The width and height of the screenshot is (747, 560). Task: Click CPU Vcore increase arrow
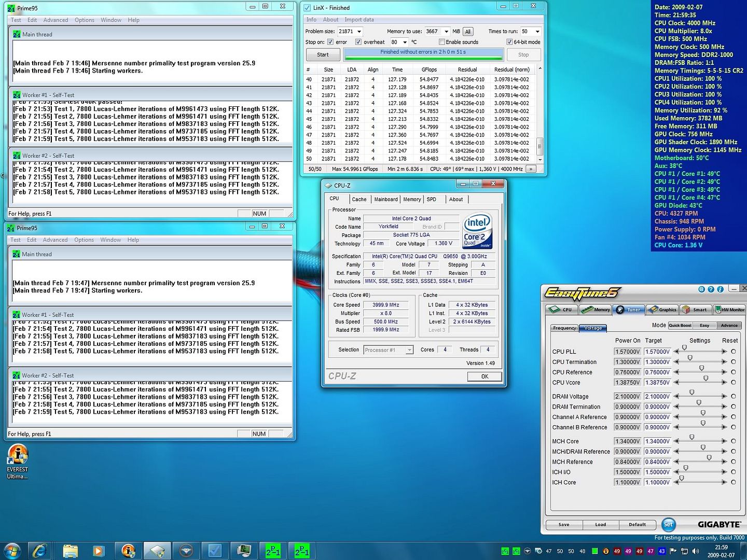coord(724,383)
